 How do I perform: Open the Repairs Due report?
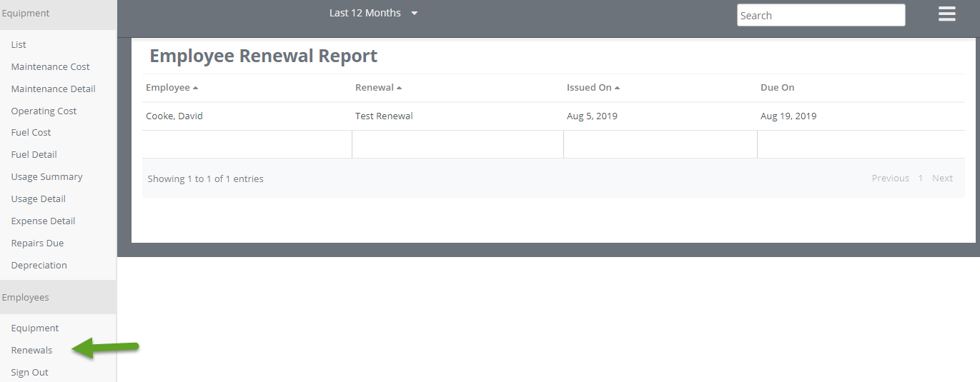coord(37,243)
